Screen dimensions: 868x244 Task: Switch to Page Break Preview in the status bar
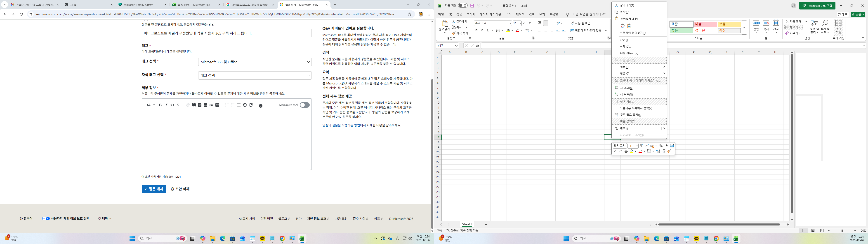coord(821,230)
